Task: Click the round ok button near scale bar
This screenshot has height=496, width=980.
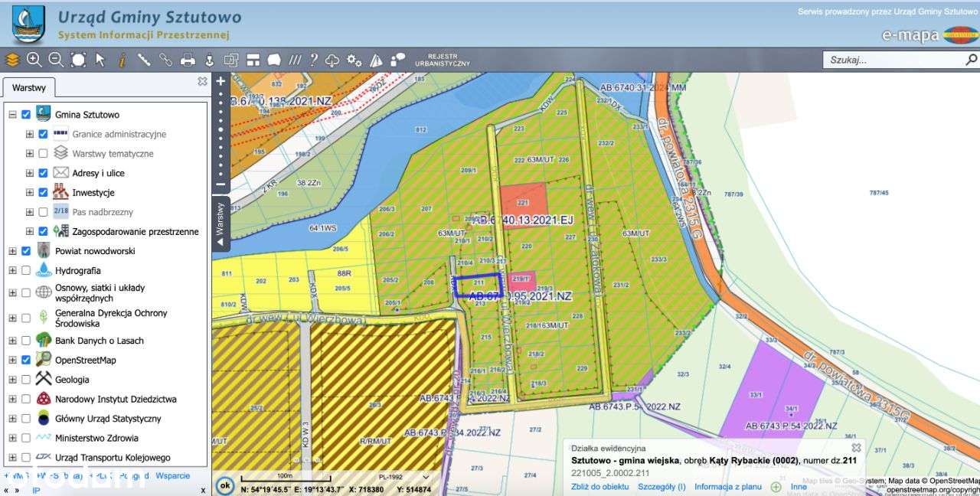Action: pos(224,485)
